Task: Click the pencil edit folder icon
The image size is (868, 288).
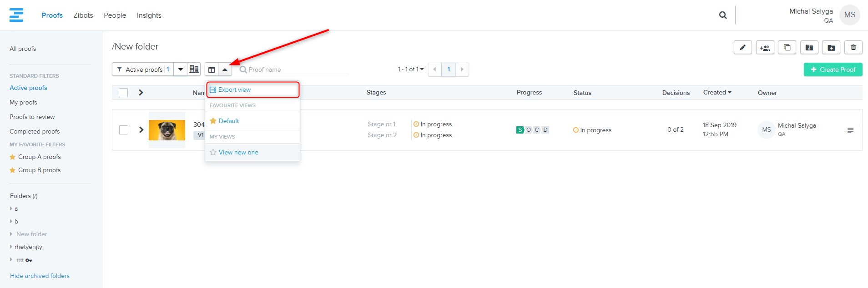Action: tap(742, 48)
